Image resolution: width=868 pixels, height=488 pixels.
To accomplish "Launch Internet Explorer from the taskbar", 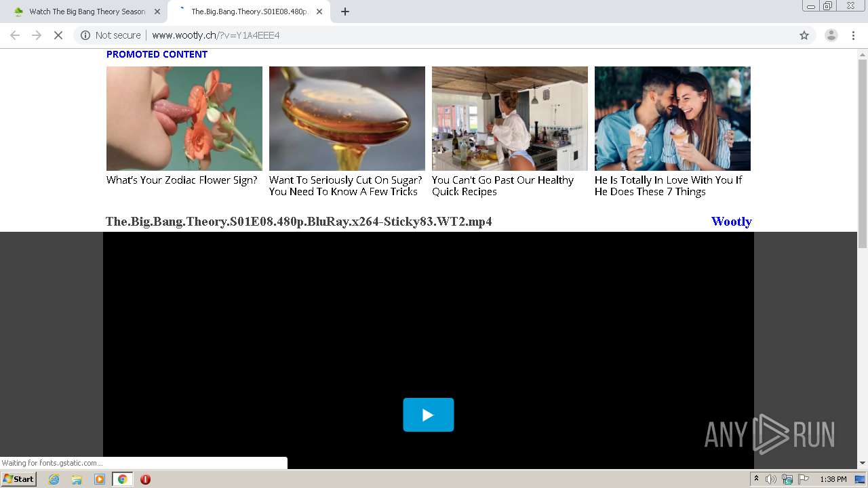I will point(54,479).
